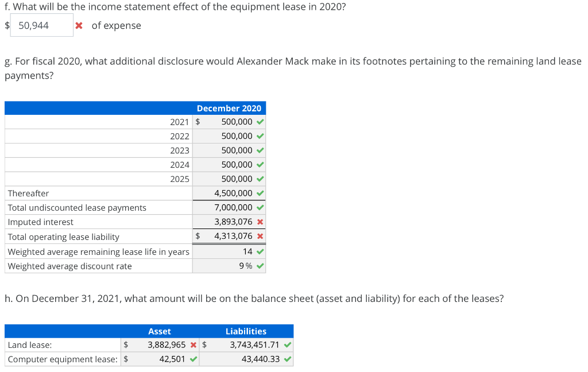Click the red X beside 4,313,076 liability
This screenshot has width=588, height=372.
(260, 237)
